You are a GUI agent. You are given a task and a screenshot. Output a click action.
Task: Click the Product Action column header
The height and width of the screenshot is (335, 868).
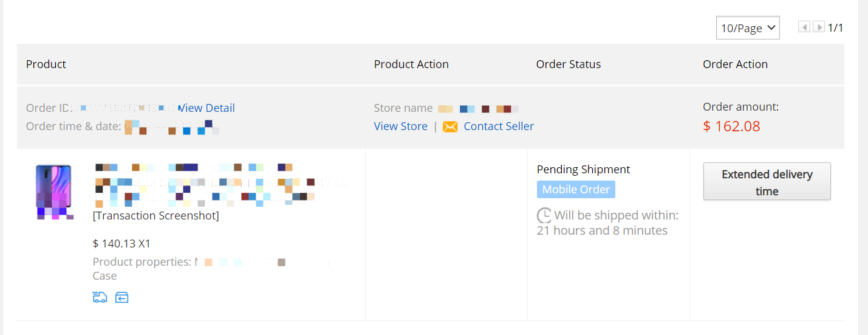411,64
